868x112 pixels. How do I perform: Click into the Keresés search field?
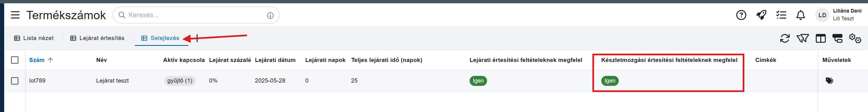pyautogui.click(x=192, y=15)
